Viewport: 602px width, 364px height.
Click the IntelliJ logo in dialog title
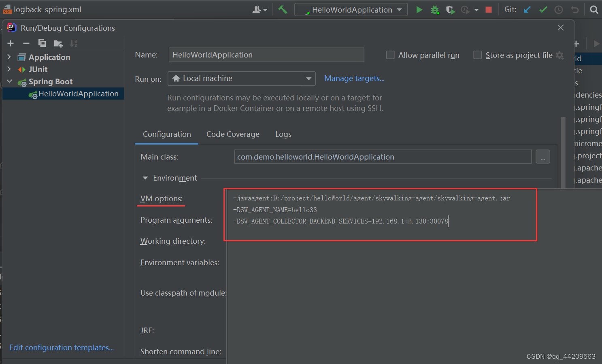[11, 28]
